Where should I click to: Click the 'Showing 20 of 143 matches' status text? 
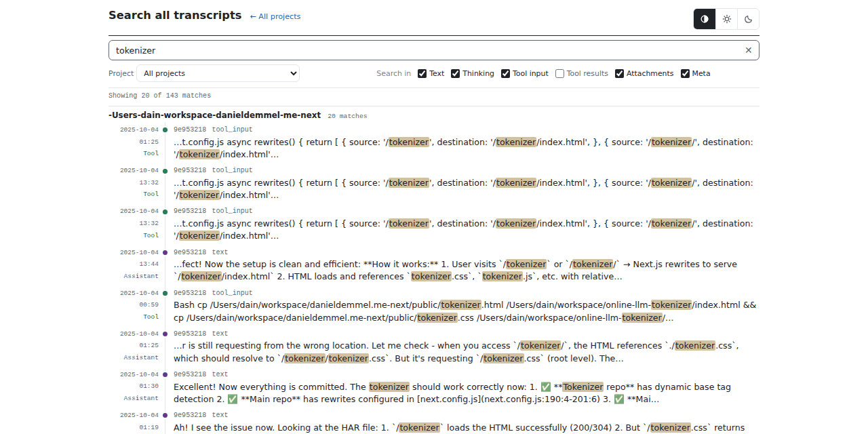click(159, 96)
